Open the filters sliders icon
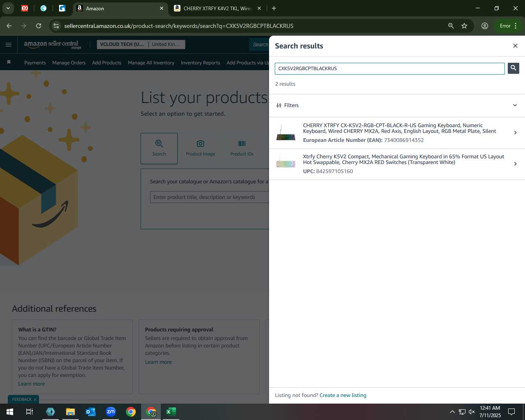525x420 pixels. pyautogui.click(x=279, y=105)
